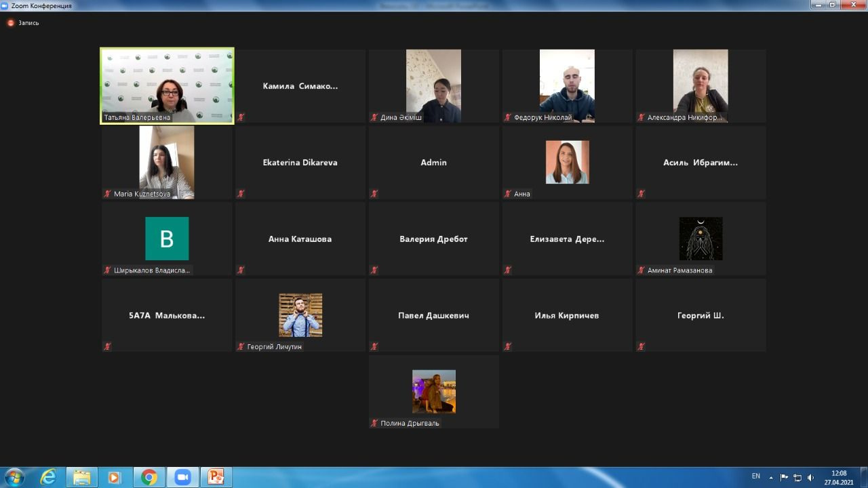This screenshot has height=488, width=868.
Task: Show hidden system tray icons arrow
Action: click(x=771, y=477)
